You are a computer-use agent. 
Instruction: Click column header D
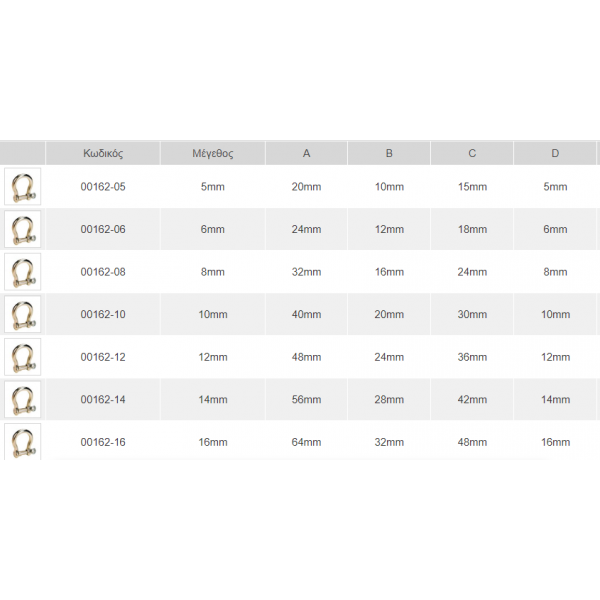coord(554,153)
